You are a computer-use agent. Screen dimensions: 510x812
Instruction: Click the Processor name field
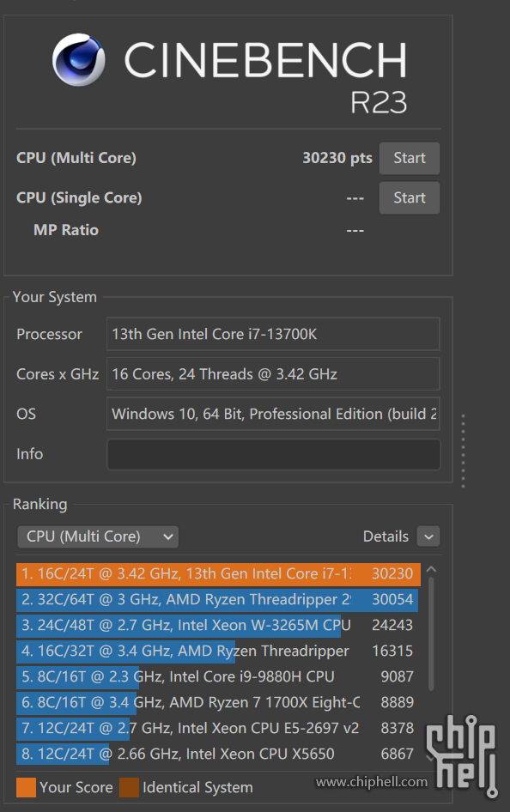click(x=273, y=334)
